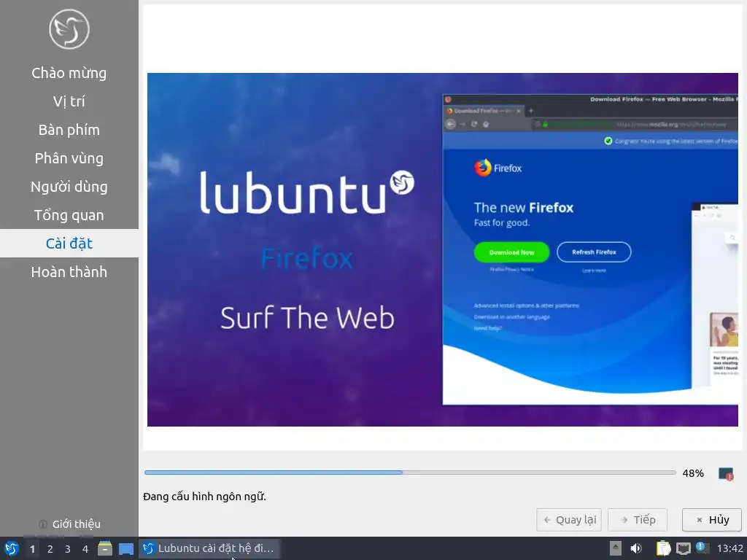Select the Cài đặt sidebar step
Screen dimensions: 747x560
[x=69, y=244]
